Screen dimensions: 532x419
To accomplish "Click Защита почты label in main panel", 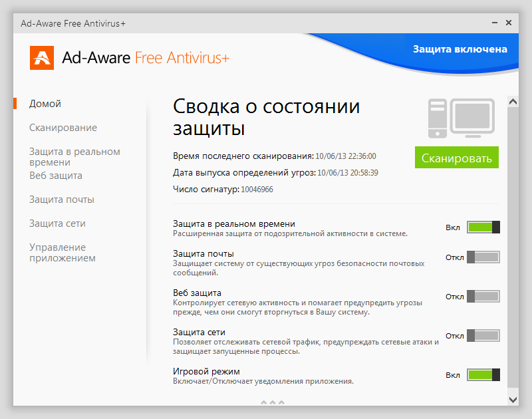I will 203,254.
